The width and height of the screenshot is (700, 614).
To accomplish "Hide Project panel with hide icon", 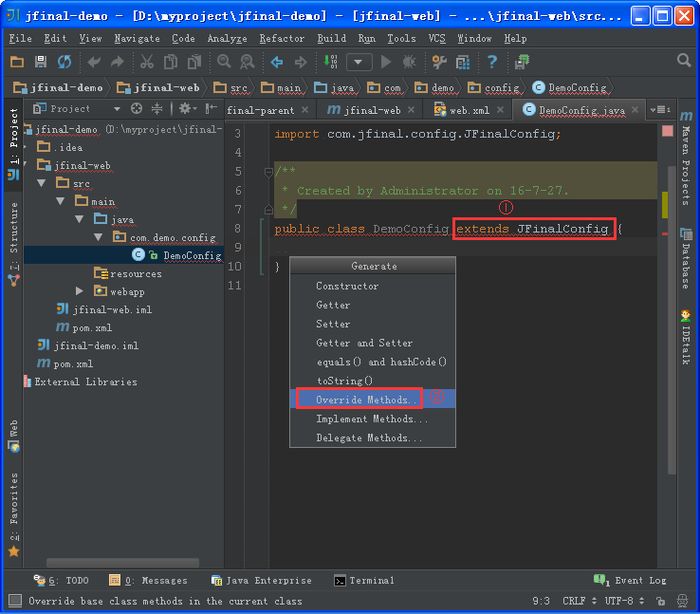I will 210,108.
